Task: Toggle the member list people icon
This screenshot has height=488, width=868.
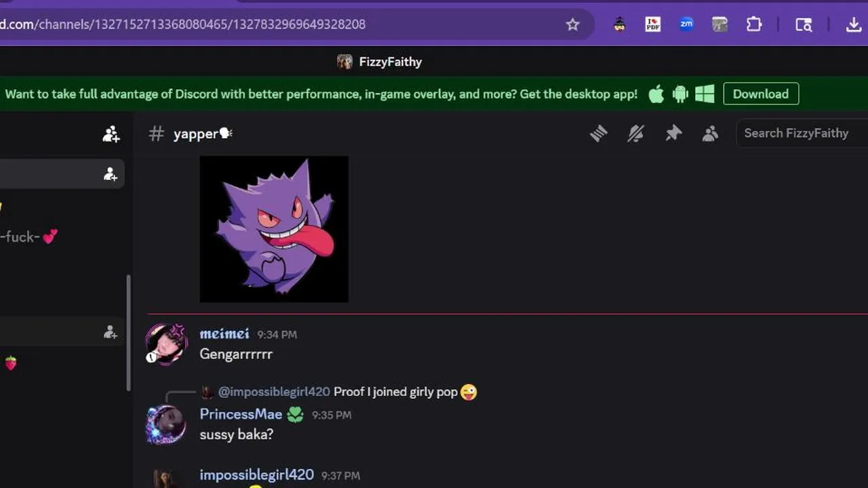Action: pyautogui.click(x=710, y=134)
